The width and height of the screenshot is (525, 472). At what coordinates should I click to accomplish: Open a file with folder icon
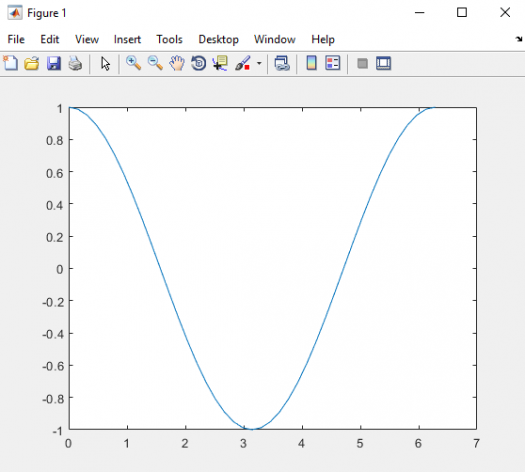click(32, 63)
